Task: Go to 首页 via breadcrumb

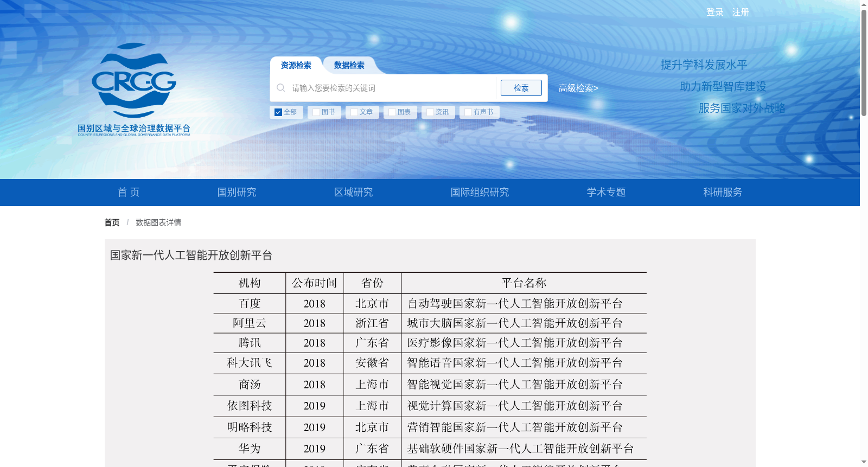Action: tap(112, 222)
